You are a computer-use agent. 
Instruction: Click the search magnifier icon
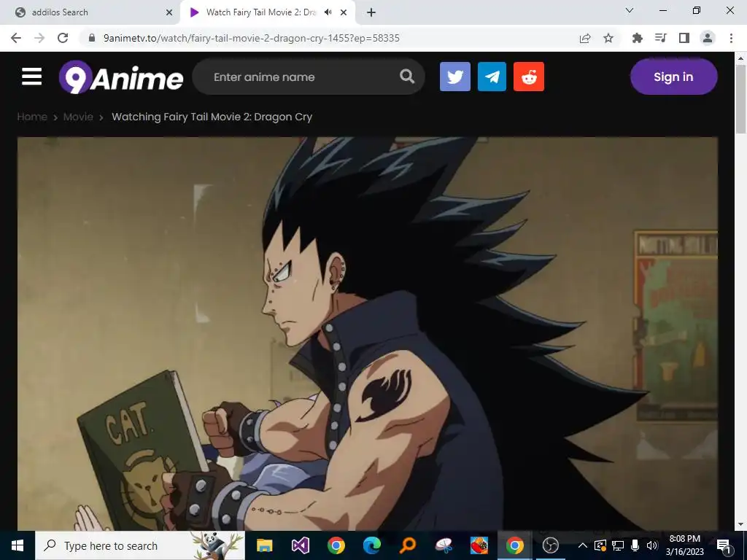coord(406,76)
